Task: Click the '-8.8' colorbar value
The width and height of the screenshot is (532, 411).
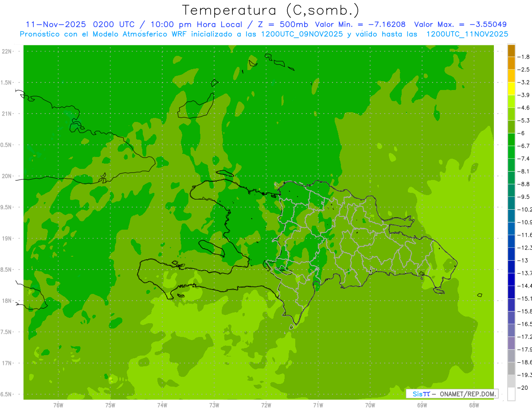Action: click(x=524, y=184)
